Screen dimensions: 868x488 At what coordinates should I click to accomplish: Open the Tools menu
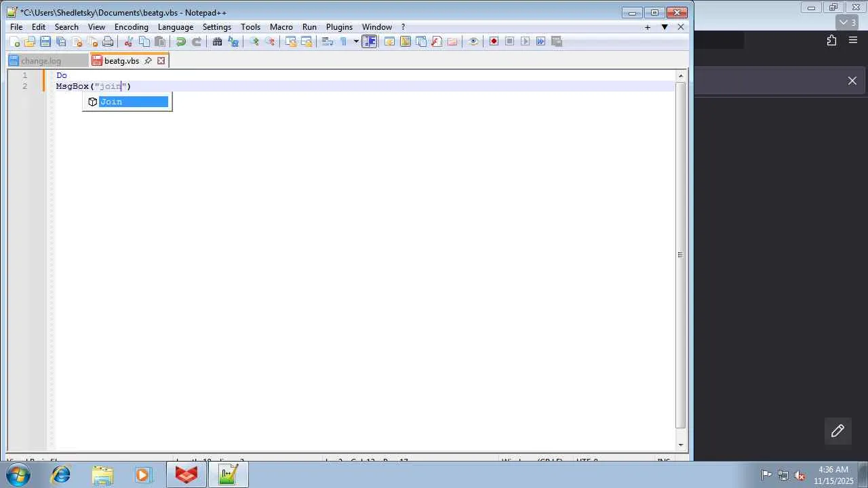tap(250, 27)
